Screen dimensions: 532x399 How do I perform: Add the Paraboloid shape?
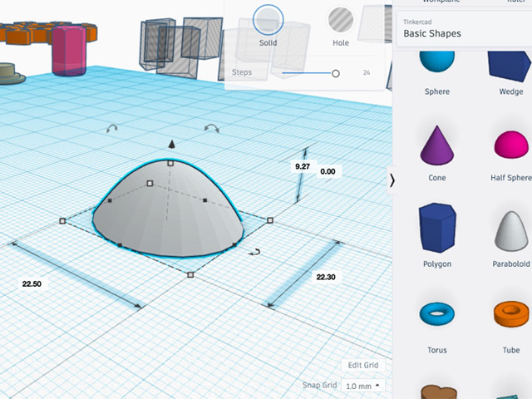click(x=511, y=230)
